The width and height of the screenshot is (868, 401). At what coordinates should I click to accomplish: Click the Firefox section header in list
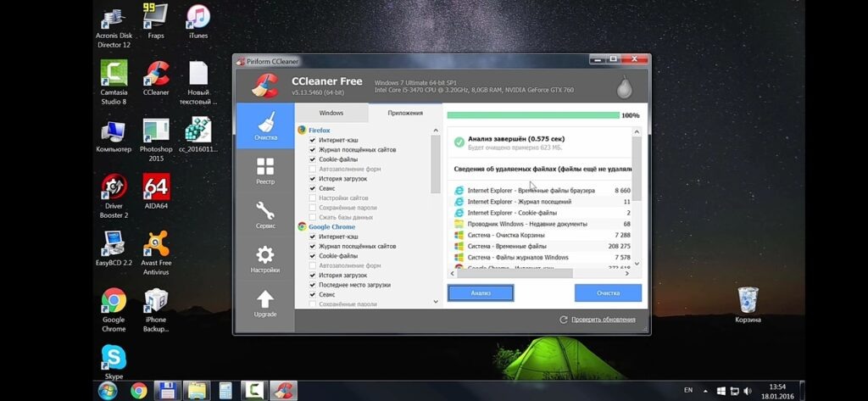[319, 131]
